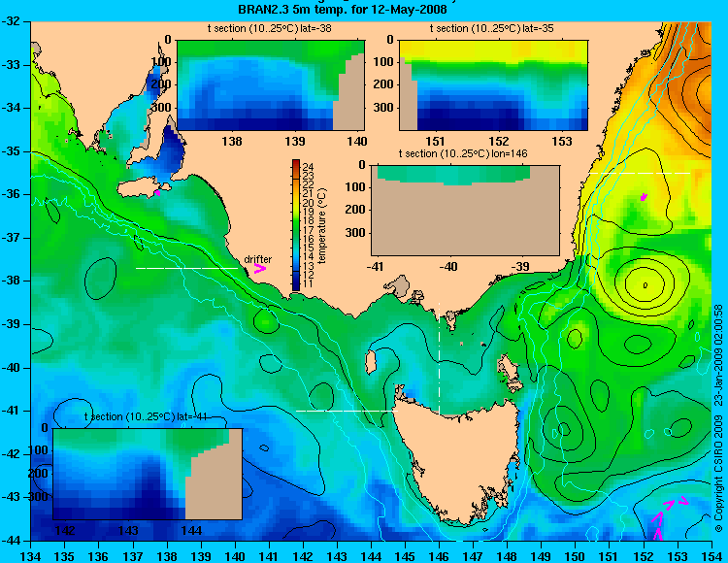Click the '146' longitude label on the bottom axis

click(439, 556)
